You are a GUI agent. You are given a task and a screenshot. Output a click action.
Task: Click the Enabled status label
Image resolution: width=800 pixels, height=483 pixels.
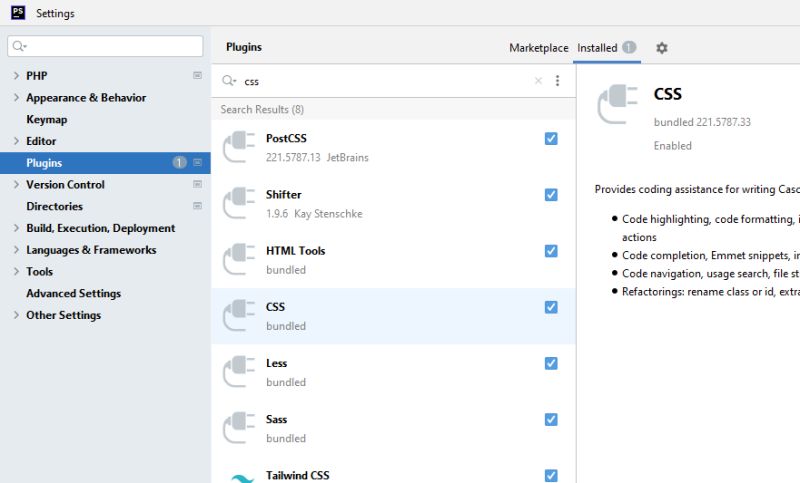(x=672, y=145)
